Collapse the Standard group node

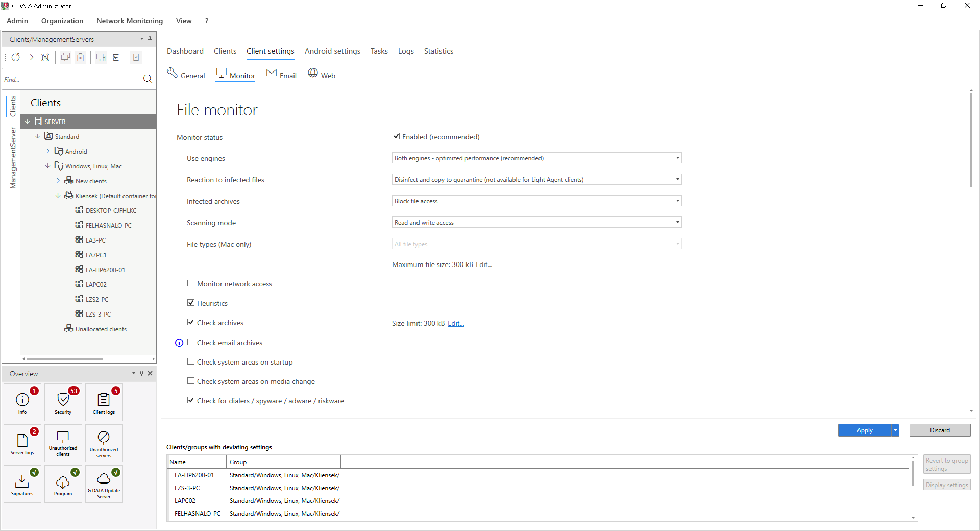[38, 136]
